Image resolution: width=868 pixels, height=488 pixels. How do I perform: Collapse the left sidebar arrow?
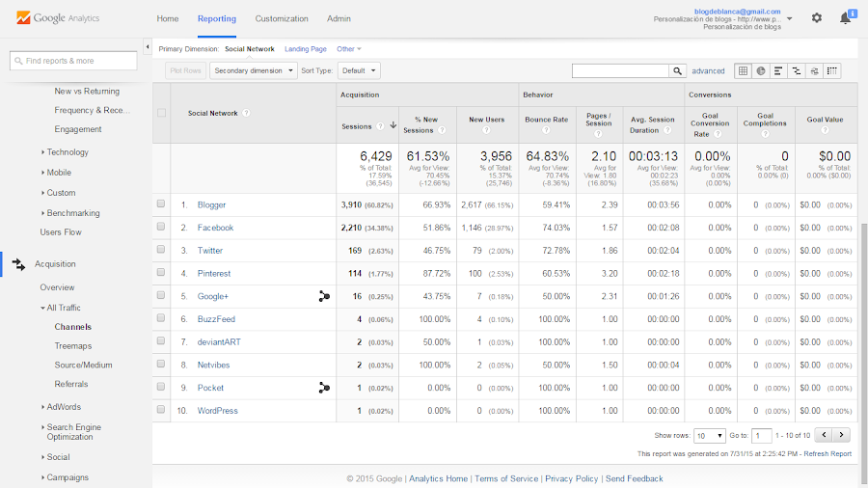148,47
